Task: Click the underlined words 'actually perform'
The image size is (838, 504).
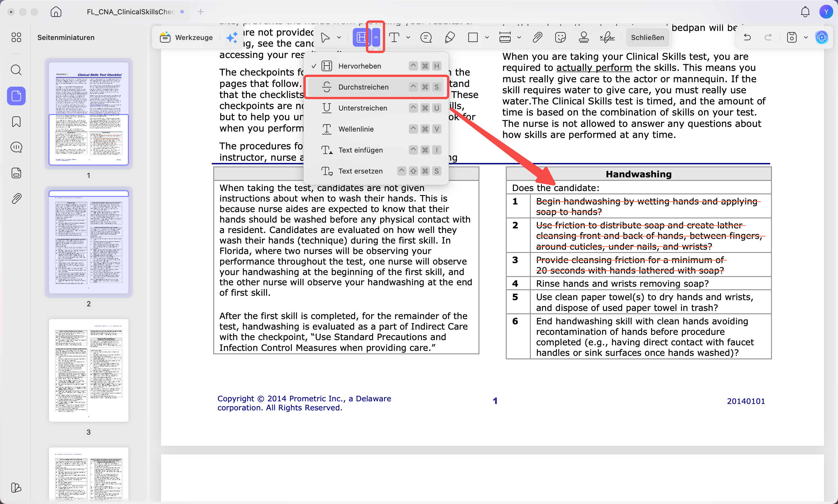Action: coord(594,68)
